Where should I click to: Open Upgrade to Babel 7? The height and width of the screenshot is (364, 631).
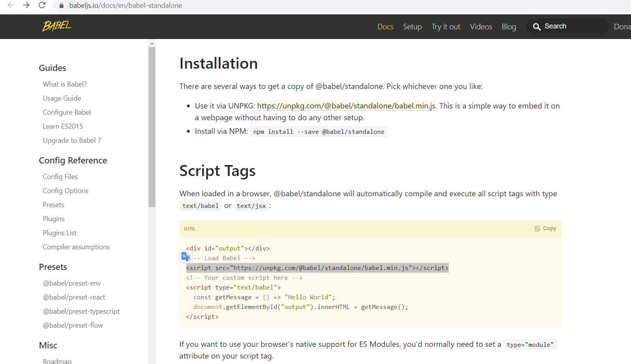(72, 140)
